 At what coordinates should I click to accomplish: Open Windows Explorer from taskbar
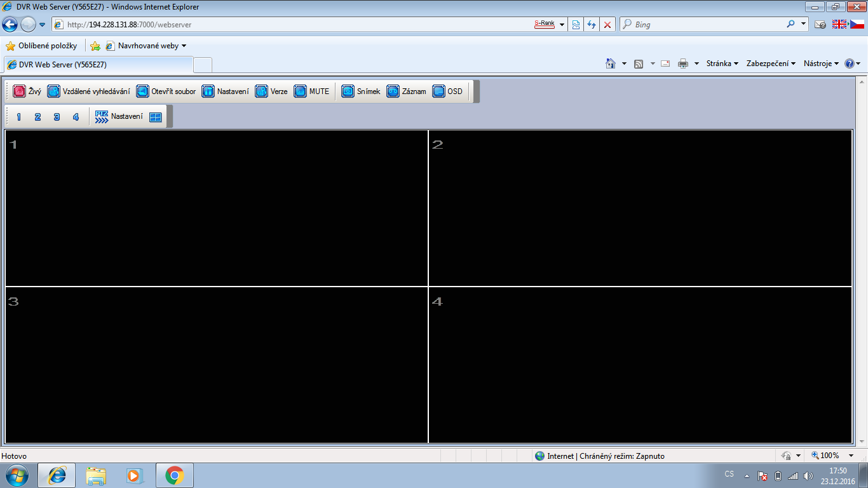96,475
